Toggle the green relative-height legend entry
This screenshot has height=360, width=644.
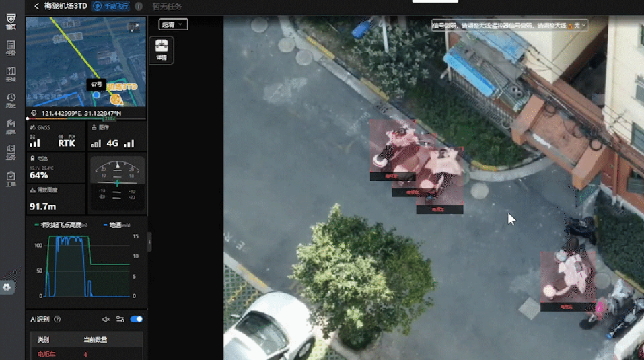[x=61, y=225]
